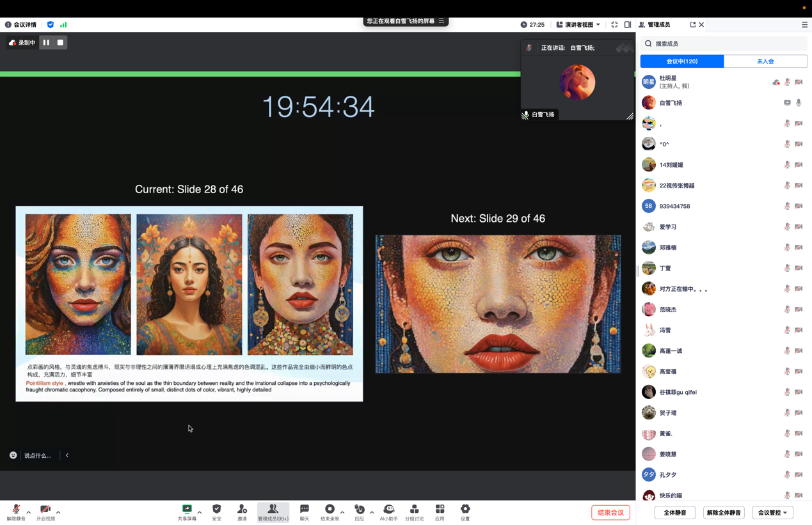
Task: Switch to the 未入会 tab
Action: pos(765,61)
